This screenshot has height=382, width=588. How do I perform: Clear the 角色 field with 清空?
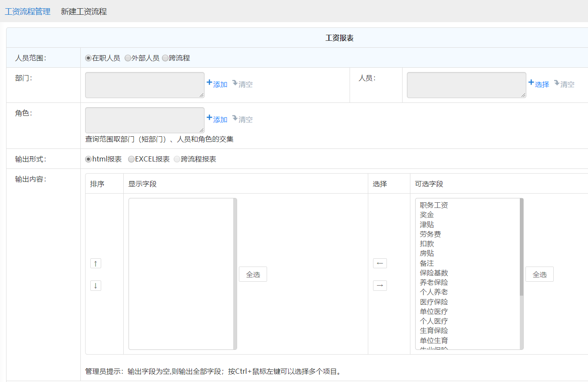pyautogui.click(x=242, y=119)
